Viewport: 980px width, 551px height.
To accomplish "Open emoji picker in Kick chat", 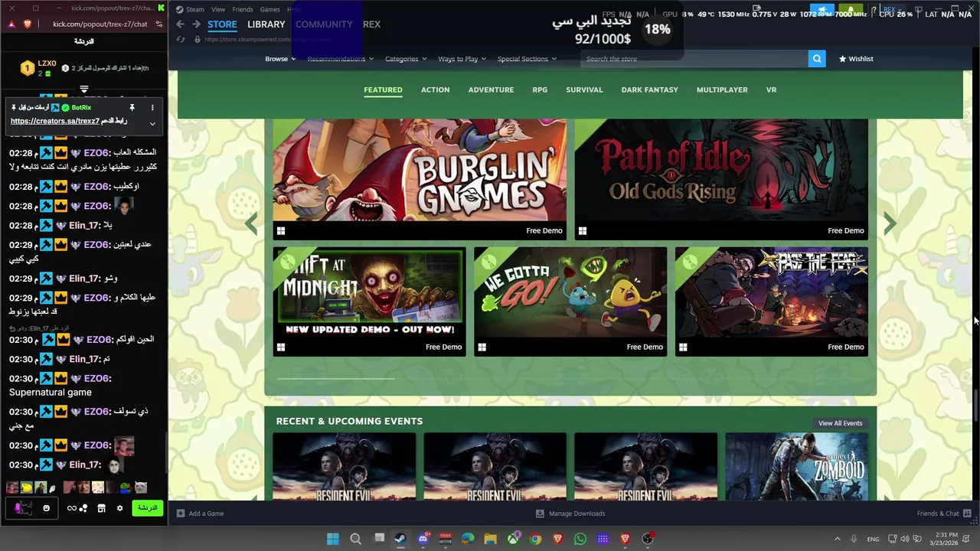I will pyautogui.click(x=47, y=508).
